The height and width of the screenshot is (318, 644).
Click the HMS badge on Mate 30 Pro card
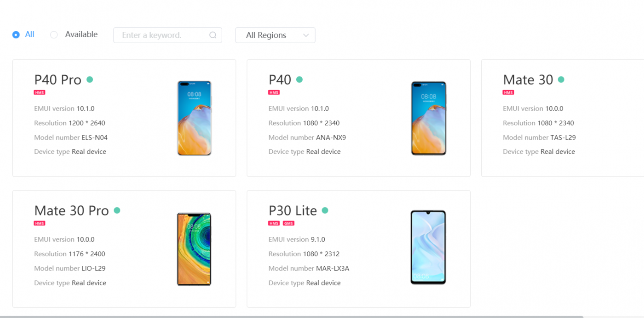point(40,223)
